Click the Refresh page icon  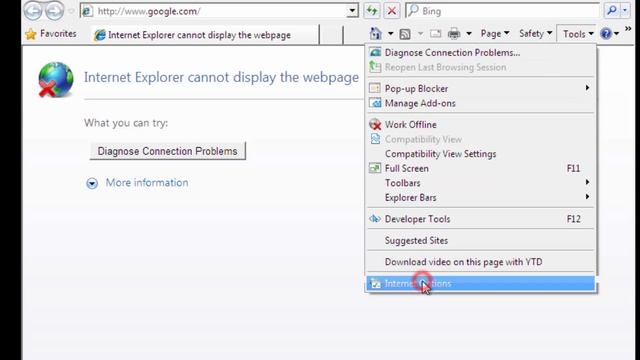[372, 11]
